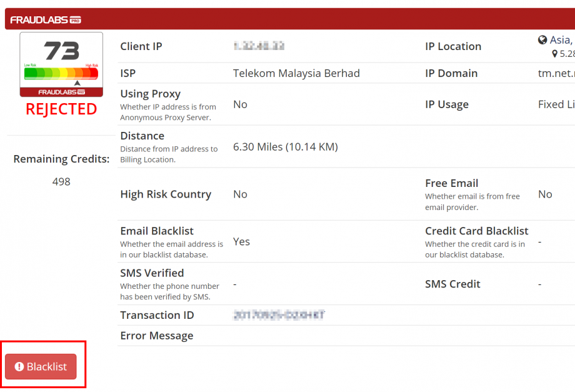Select the location pin icon near coordinates
The height and width of the screenshot is (392, 575).
554,54
